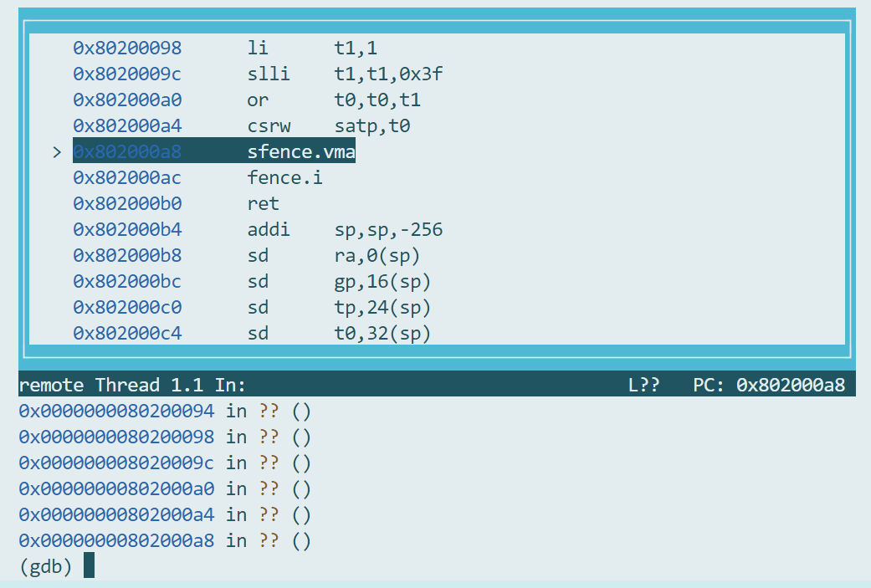This screenshot has width=871, height=588.
Task: Select the slli t1,t1,0x3f instruction
Action: coord(345,74)
